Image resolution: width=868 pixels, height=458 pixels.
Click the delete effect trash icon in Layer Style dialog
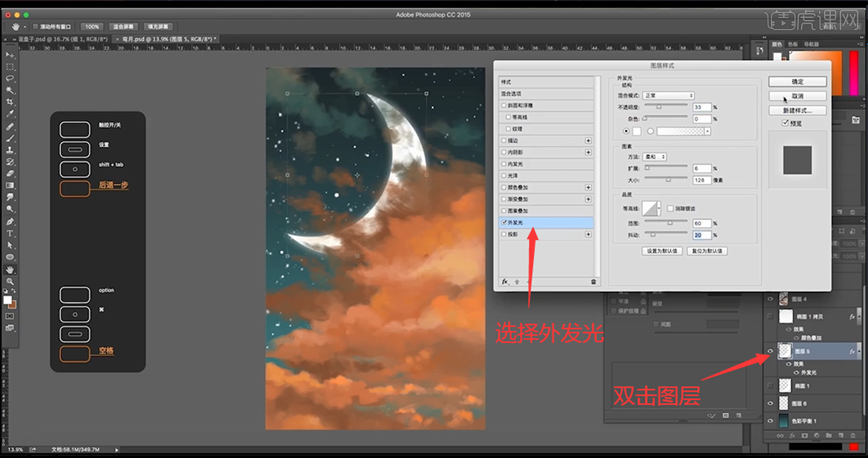[593, 281]
